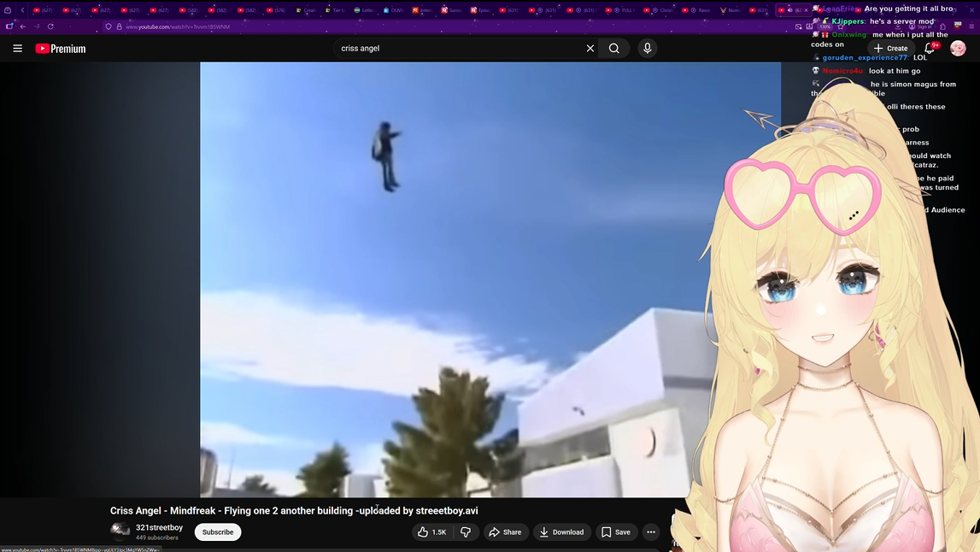Switch to the 'Creat' tab

tap(306, 10)
